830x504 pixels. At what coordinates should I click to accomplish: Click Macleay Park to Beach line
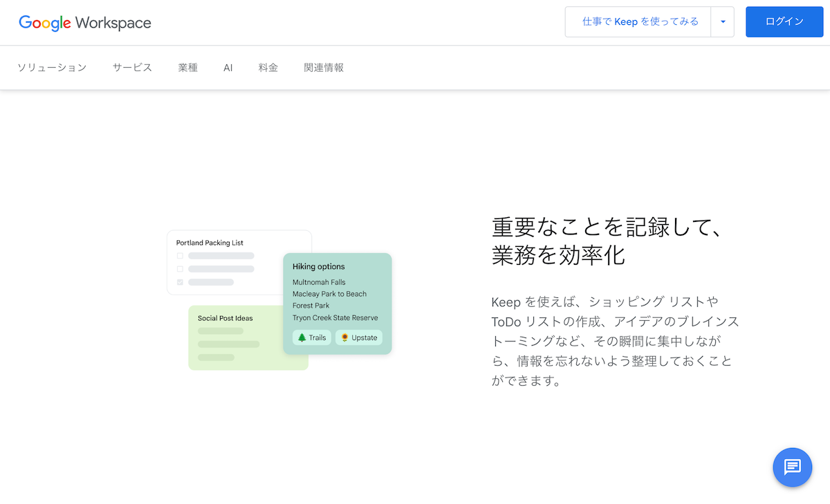pos(329,294)
